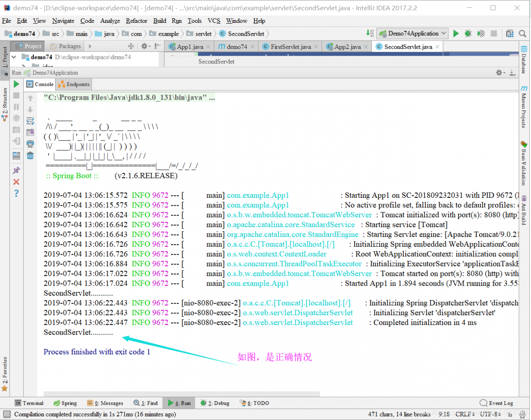Open Project view gear options
This screenshot has width=531, height=420.
145,46
